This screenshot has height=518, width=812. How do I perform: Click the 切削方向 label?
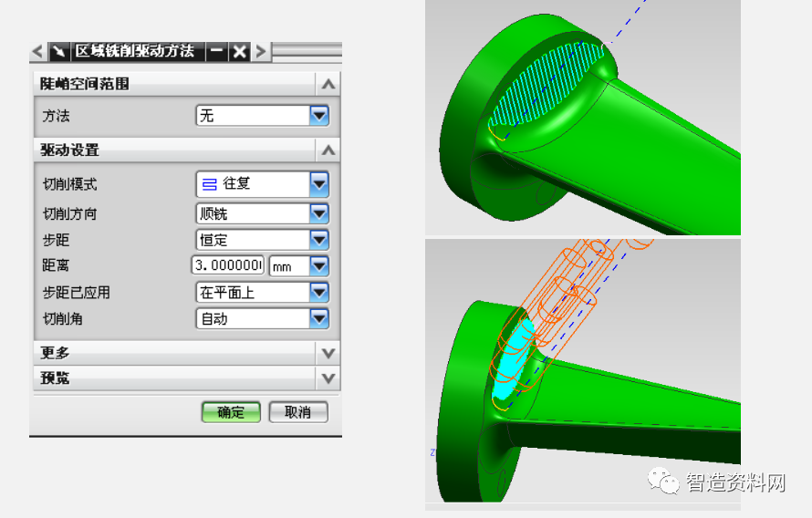coord(70,213)
